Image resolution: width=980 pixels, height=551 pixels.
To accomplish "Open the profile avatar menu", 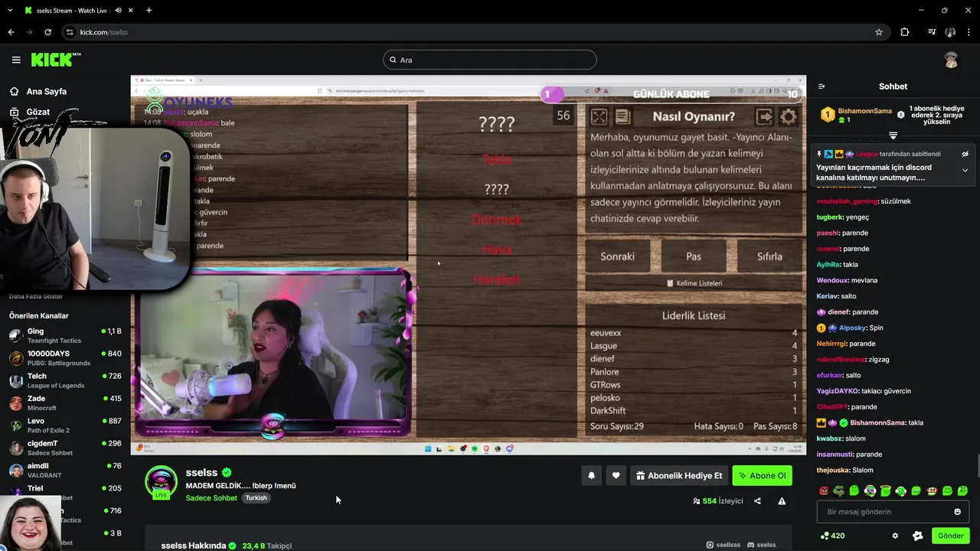I will 951,60.
